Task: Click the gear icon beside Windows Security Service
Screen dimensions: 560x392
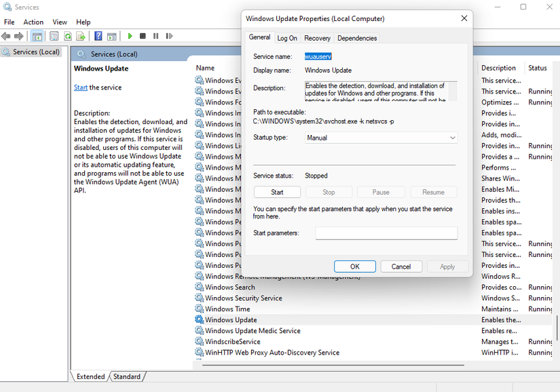Action: [x=200, y=298]
